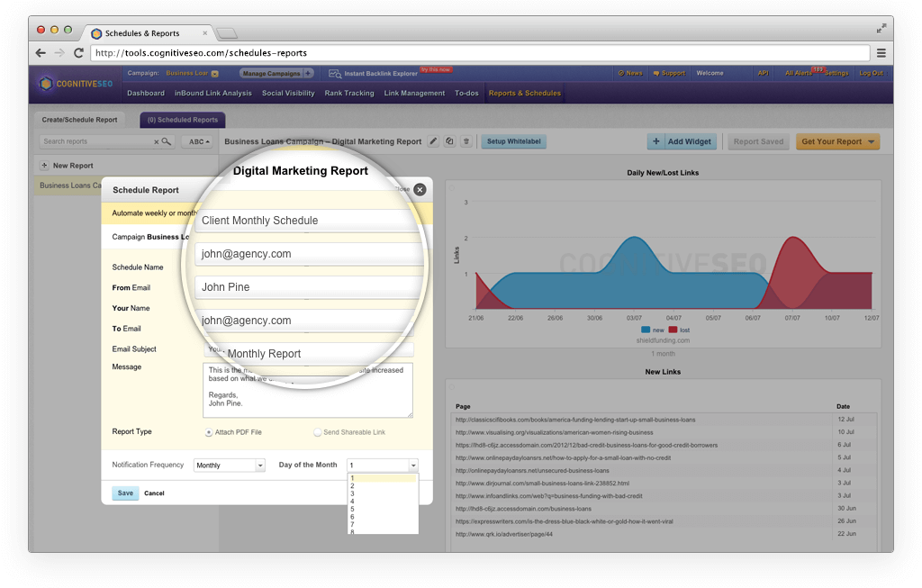Switch to Create/Schedule Report tab

(79, 120)
